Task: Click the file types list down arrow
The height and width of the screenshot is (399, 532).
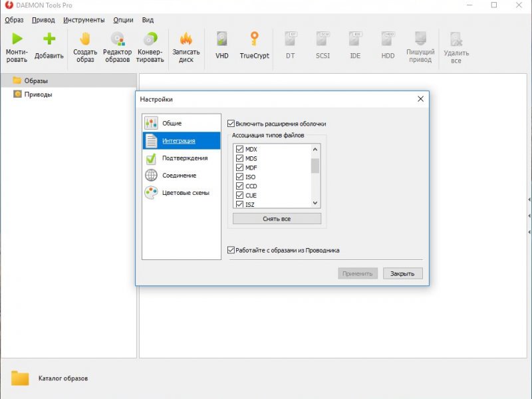Action: [x=315, y=203]
